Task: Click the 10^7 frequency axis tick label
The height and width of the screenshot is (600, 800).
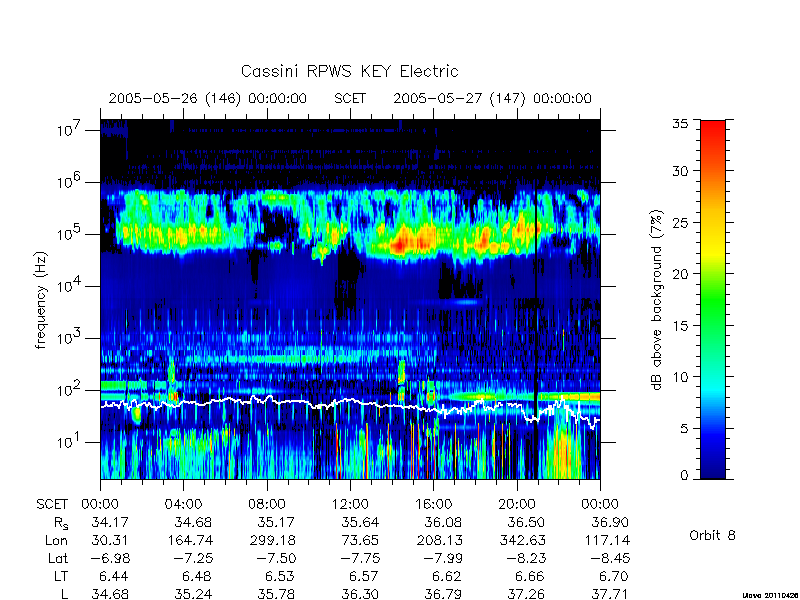Action: [x=69, y=129]
